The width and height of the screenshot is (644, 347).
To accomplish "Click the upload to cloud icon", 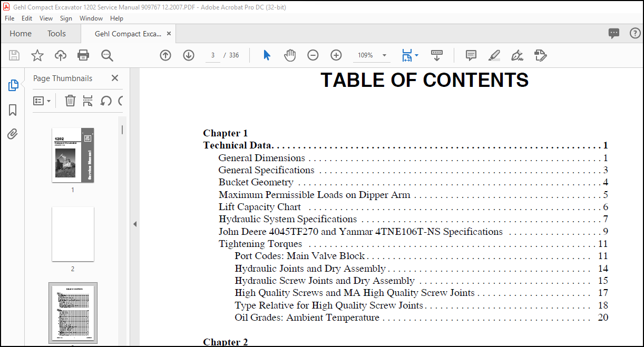I will click(61, 55).
